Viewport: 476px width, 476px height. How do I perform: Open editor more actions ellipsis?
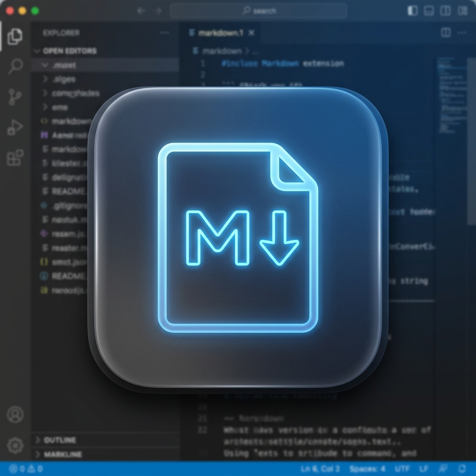pos(462,33)
